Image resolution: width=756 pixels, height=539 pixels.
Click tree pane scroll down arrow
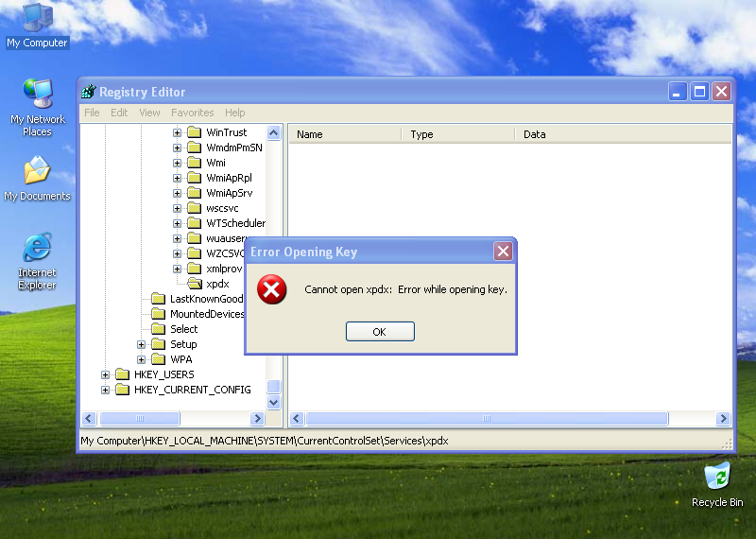click(273, 402)
